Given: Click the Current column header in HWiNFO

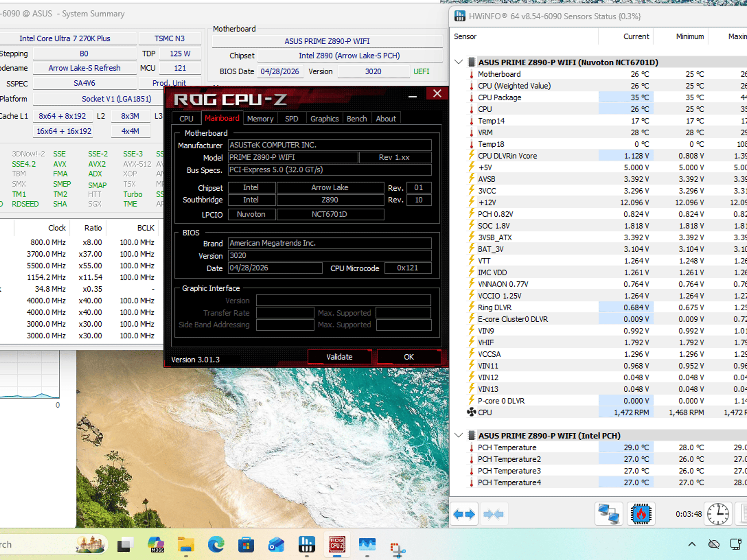Looking at the screenshot, I should [x=626, y=36].
